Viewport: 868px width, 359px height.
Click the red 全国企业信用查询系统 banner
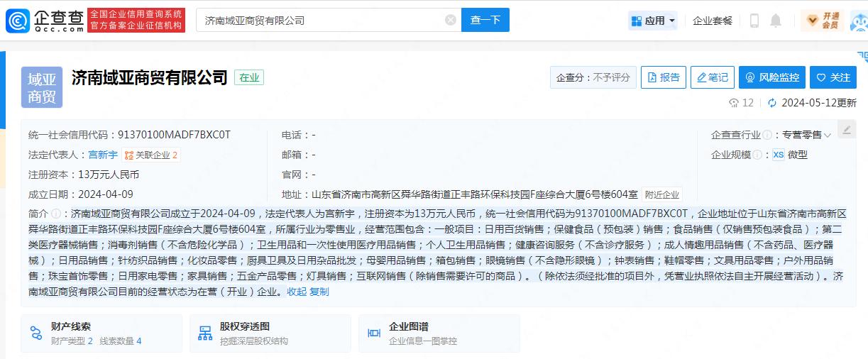(x=136, y=21)
